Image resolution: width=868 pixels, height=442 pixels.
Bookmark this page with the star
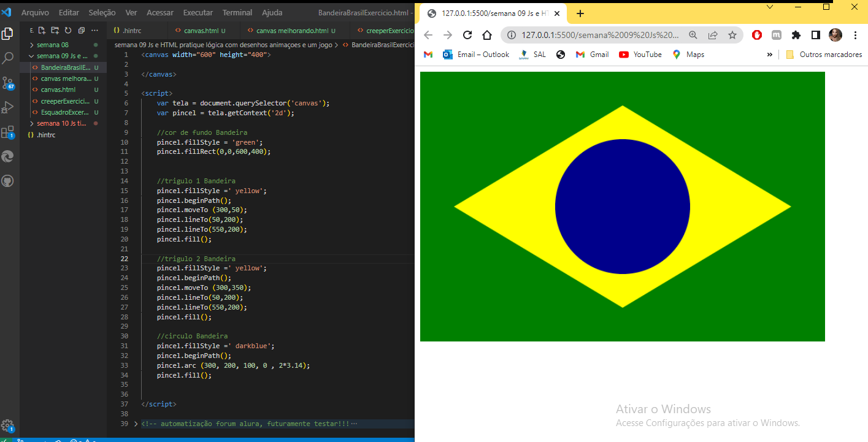pos(732,35)
